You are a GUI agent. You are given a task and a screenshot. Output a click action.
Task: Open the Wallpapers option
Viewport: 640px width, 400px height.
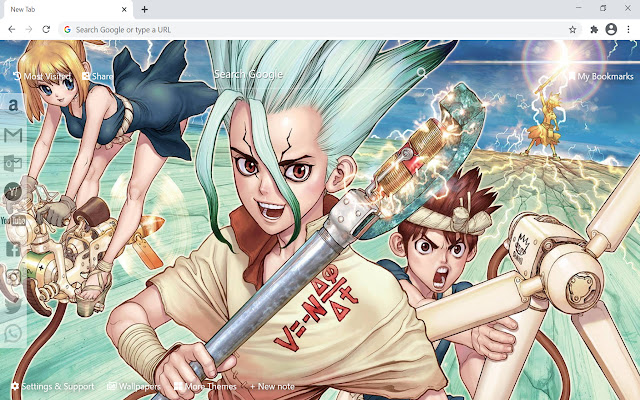tap(134, 386)
